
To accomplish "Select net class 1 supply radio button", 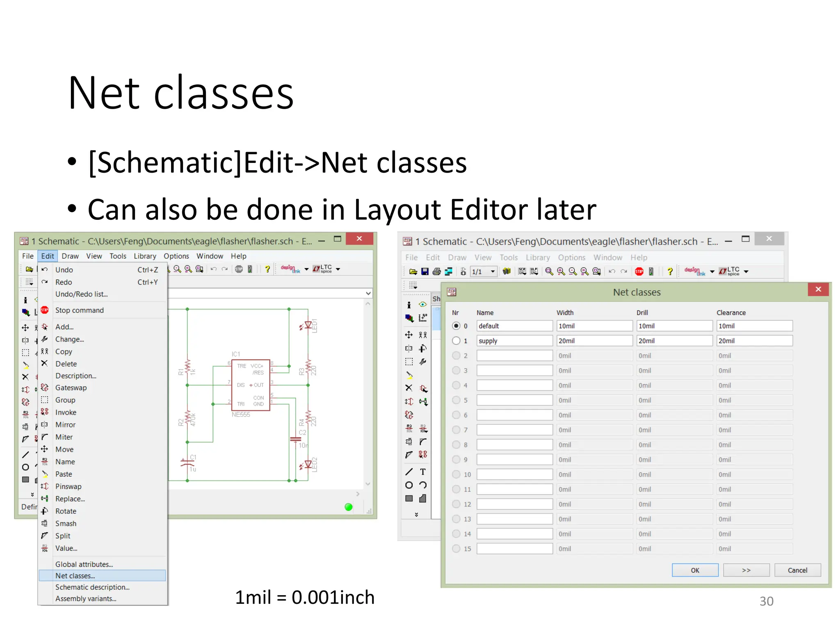I will [456, 340].
